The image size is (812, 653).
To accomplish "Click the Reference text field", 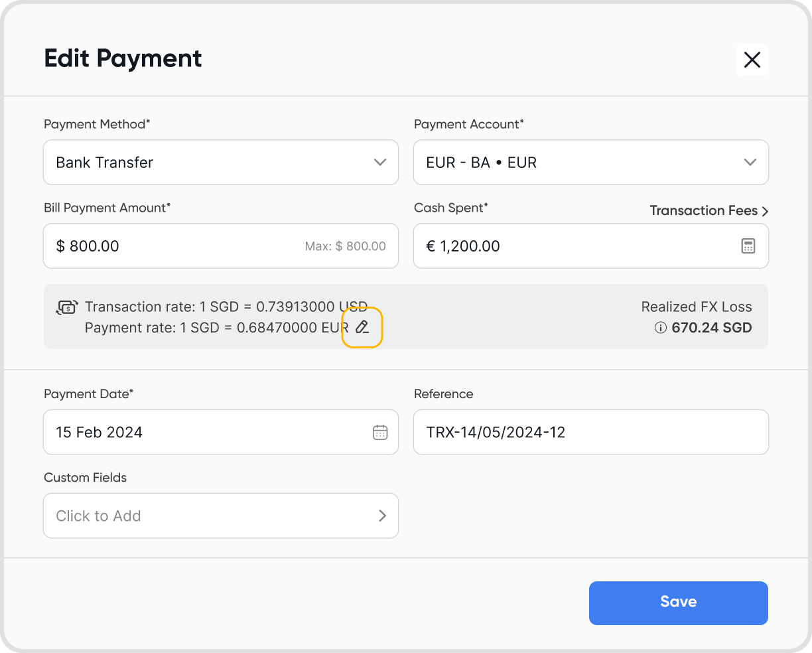I will click(590, 433).
